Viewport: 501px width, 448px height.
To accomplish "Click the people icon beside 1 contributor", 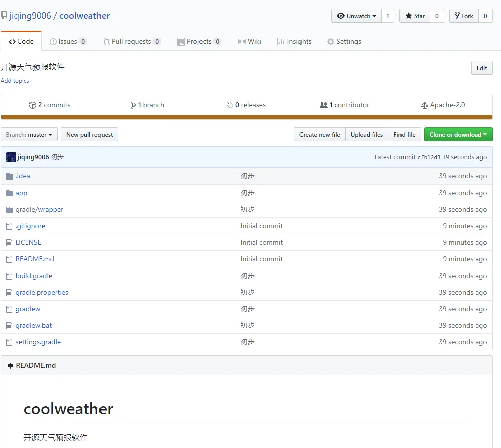I will point(323,105).
